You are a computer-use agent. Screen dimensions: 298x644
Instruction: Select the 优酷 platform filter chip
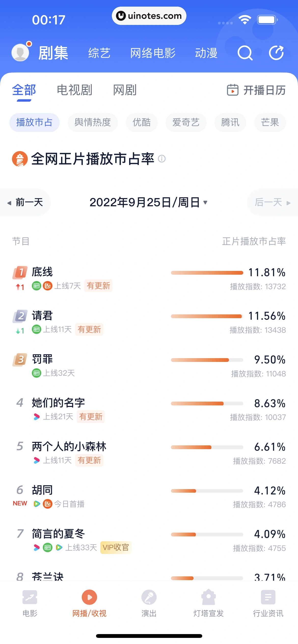[142, 122]
